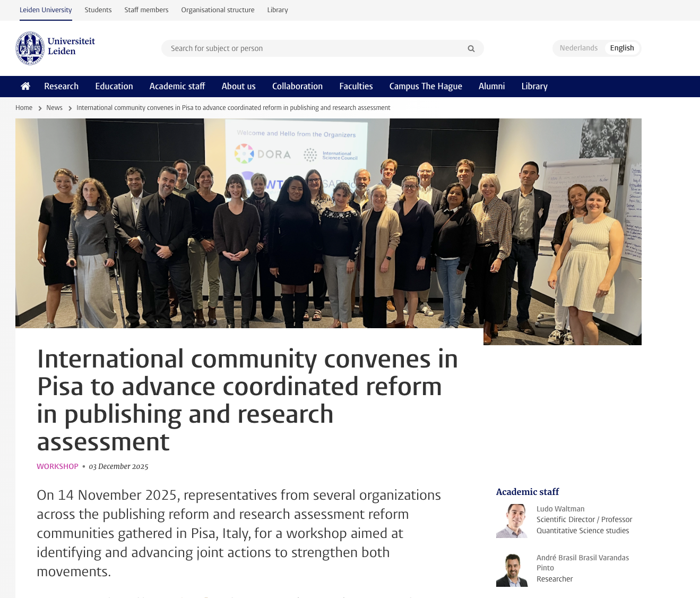Open the Research menu

pyautogui.click(x=61, y=86)
